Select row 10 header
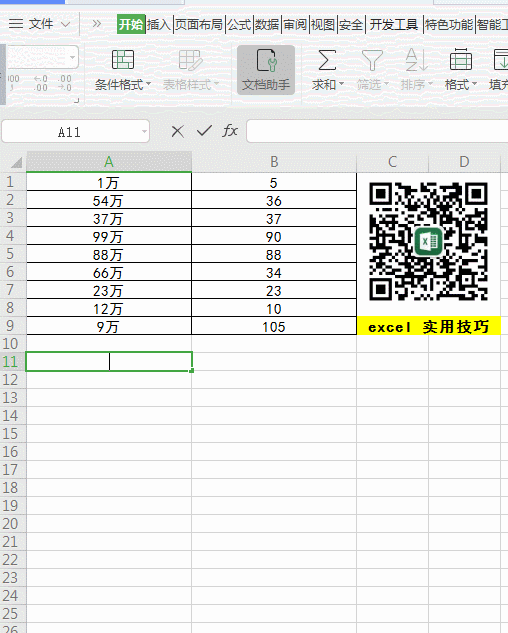This screenshot has height=633, width=508. (13, 344)
